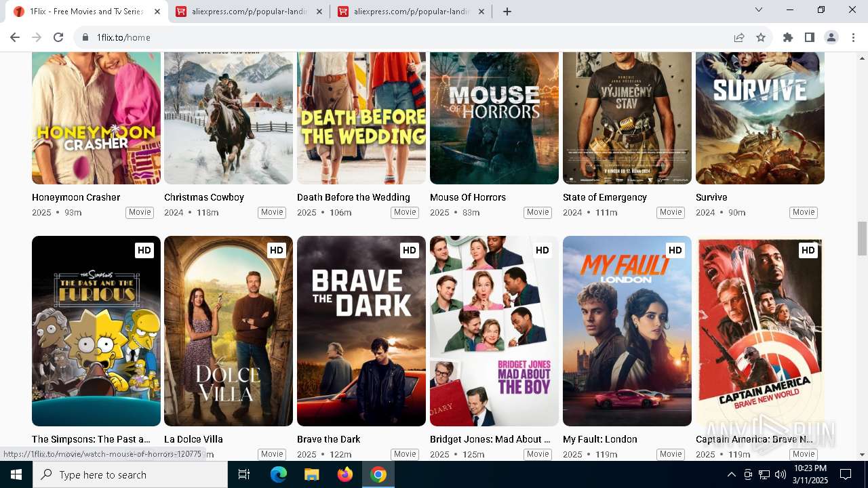868x488 pixels.
Task: Click the La Dolce Villa title link
Action: [x=193, y=439]
